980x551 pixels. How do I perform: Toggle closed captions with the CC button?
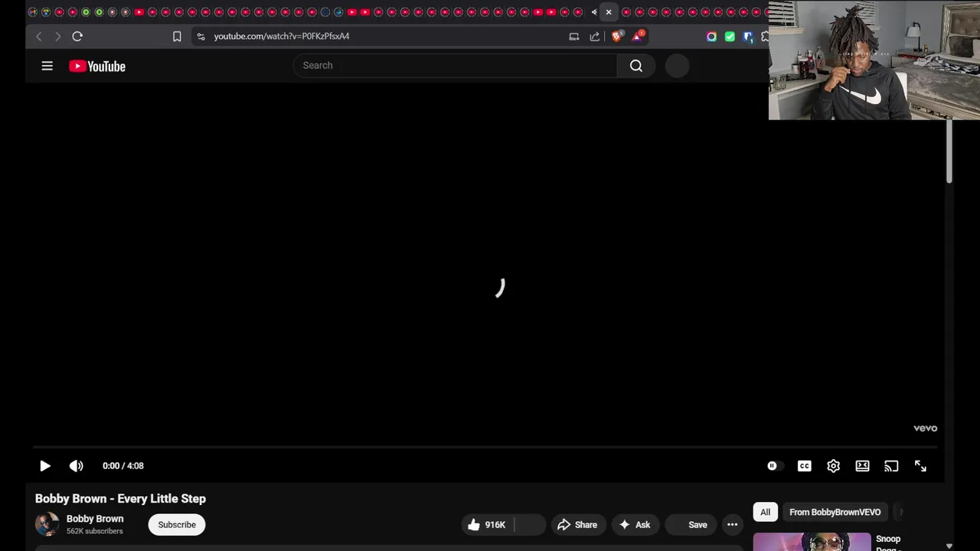pyautogui.click(x=805, y=466)
